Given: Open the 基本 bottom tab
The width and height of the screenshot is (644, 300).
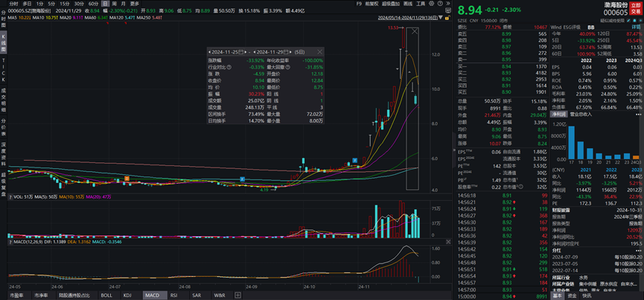Looking at the screenshot, I should tap(558, 296).
